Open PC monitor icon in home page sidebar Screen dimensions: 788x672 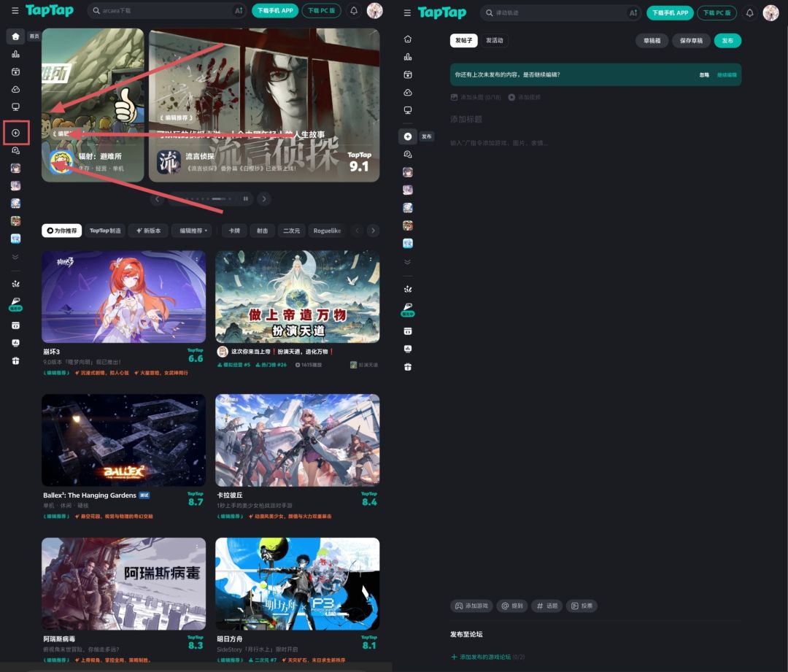point(15,107)
